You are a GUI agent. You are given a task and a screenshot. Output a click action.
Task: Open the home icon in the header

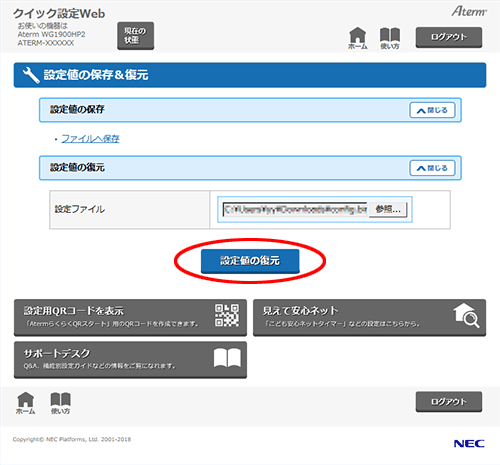tap(357, 38)
